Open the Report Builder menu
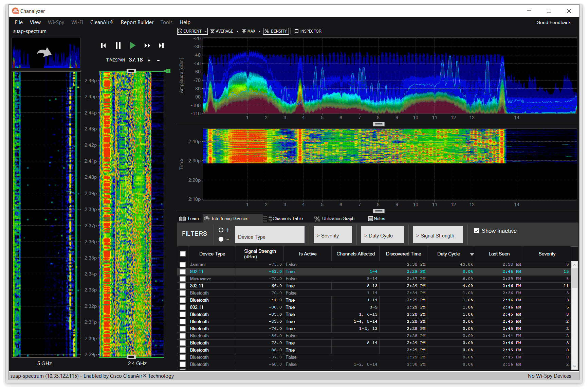Image resolution: width=588 pixels, height=390 pixels. (x=137, y=22)
